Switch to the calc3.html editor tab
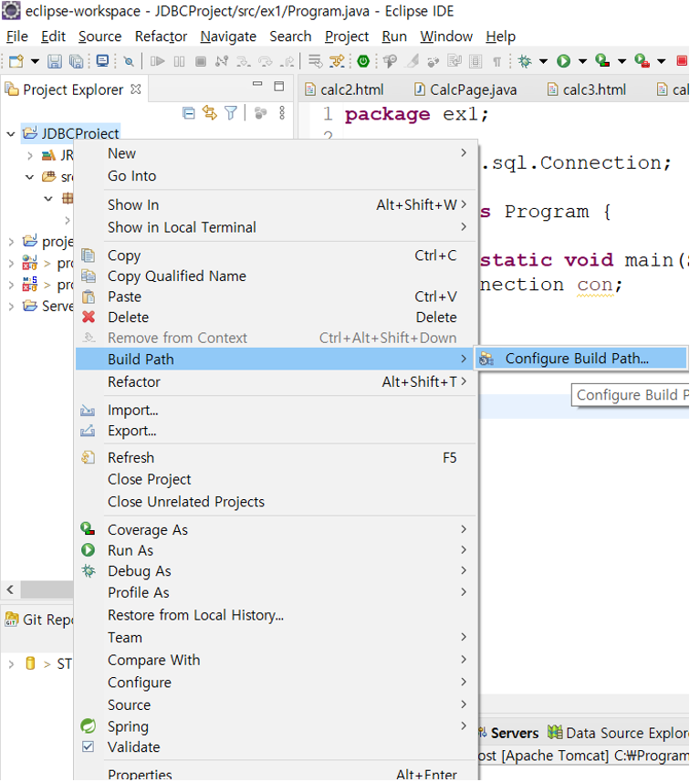The height and width of the screenshot is (782, 700). pyautogui.click(x=587, y=89)
